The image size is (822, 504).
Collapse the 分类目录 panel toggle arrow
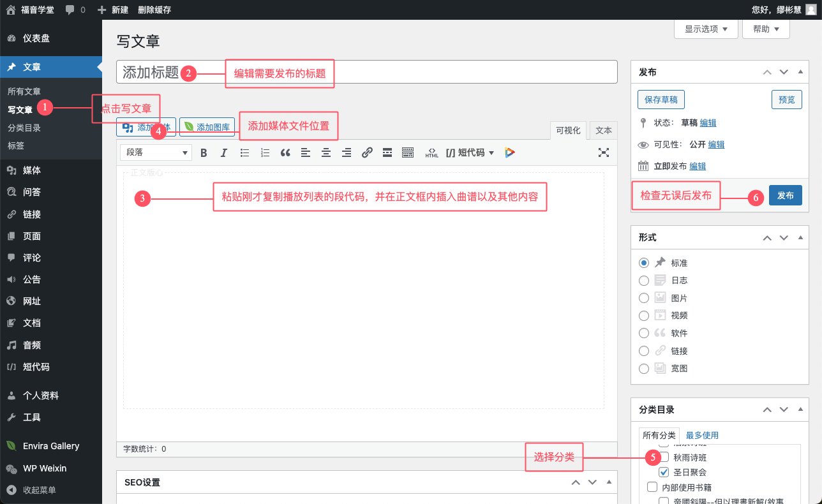point(800,410)
